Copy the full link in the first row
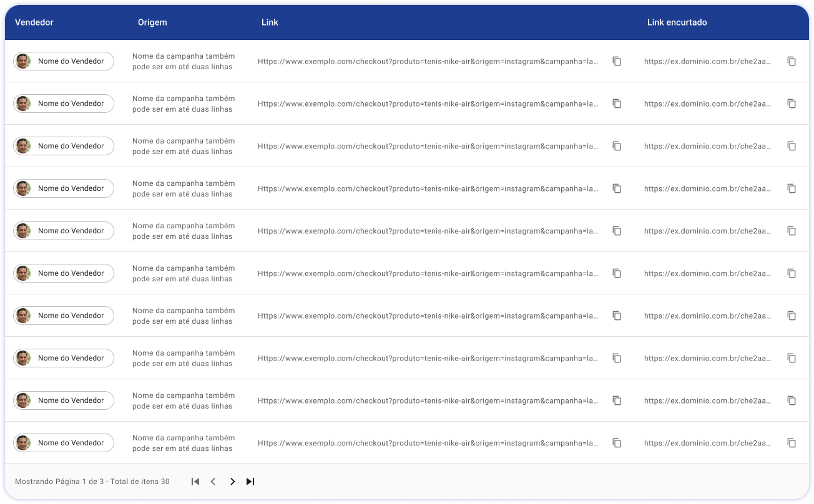 [x=617, y=61]
